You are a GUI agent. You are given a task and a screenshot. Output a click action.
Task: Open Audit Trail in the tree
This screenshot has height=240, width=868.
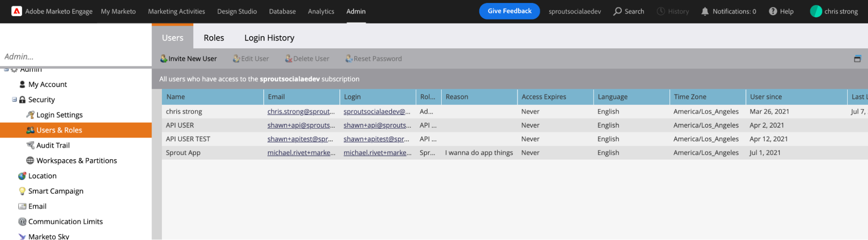coord(53,145)
